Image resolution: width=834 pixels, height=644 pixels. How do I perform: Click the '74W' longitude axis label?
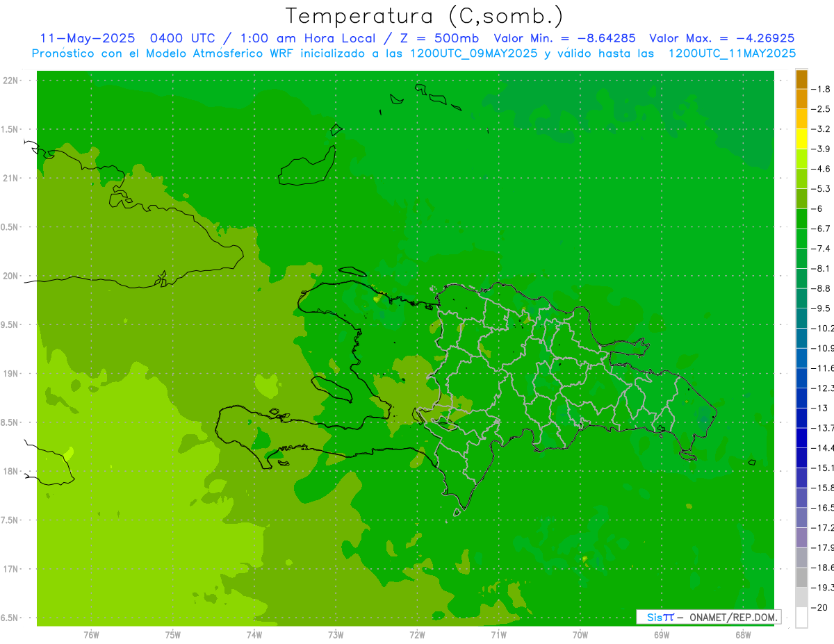click(254, 634)
